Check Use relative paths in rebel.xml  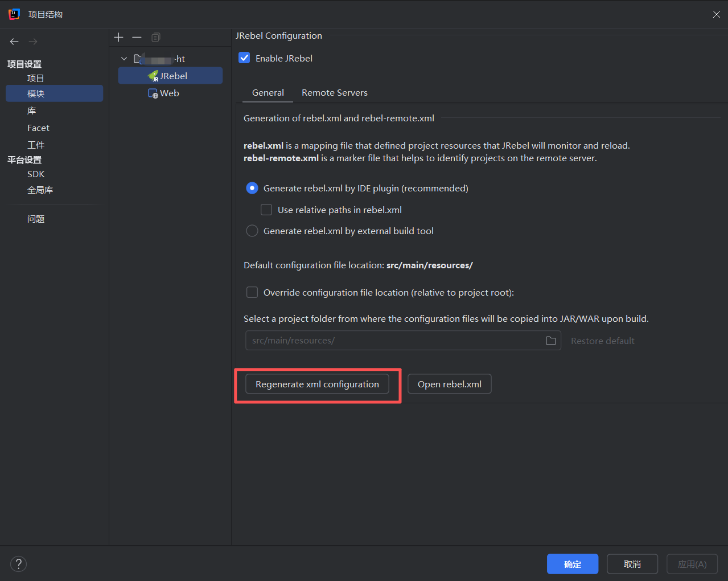266,210
